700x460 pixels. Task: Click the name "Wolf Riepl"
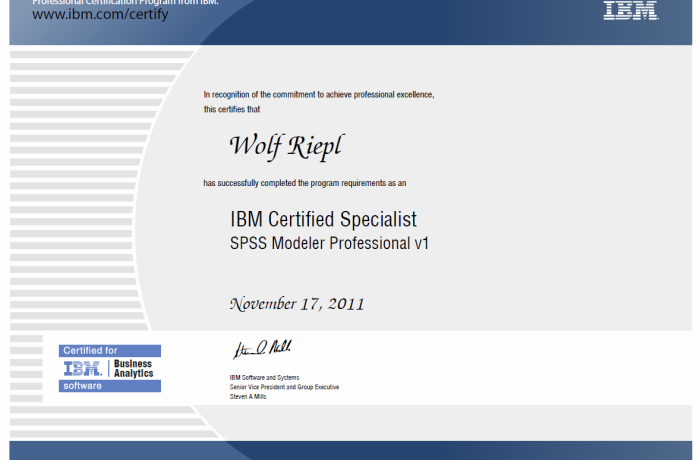(287, 146)
